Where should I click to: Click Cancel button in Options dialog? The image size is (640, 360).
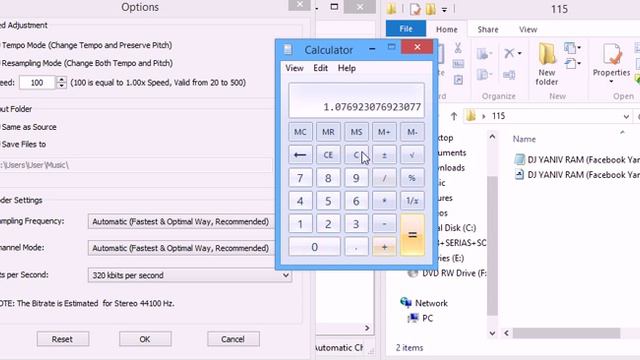pyautogui.click(x=233, y=339)
